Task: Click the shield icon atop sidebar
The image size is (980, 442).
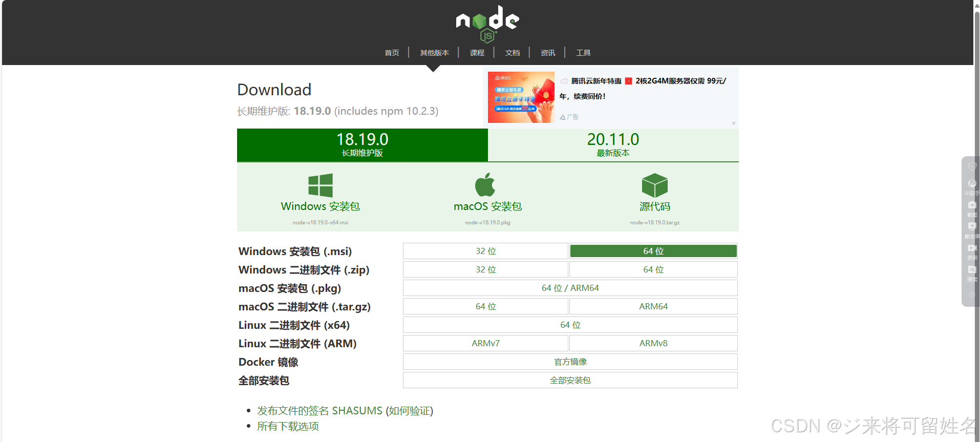Action: click(972, 166)
